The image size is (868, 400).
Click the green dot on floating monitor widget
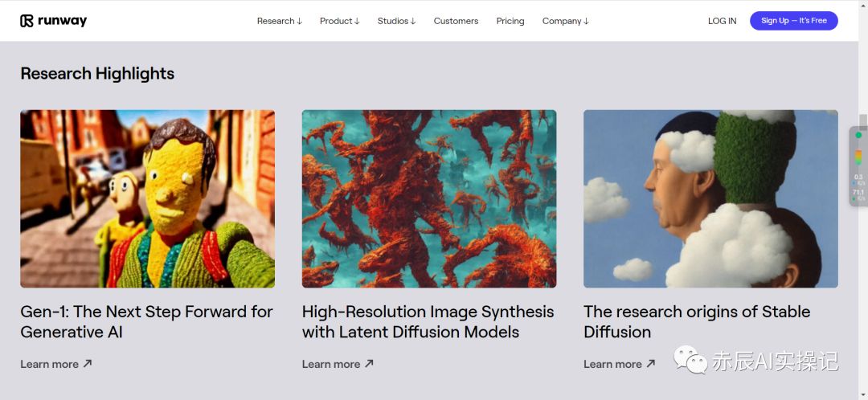858,135
